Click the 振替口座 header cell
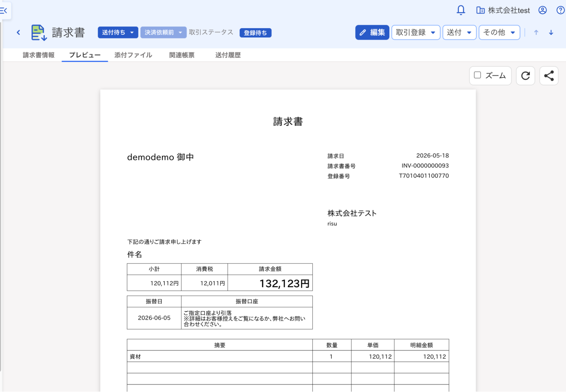The width and height of the screenshot is (566, 392). (x=247, y=301)
